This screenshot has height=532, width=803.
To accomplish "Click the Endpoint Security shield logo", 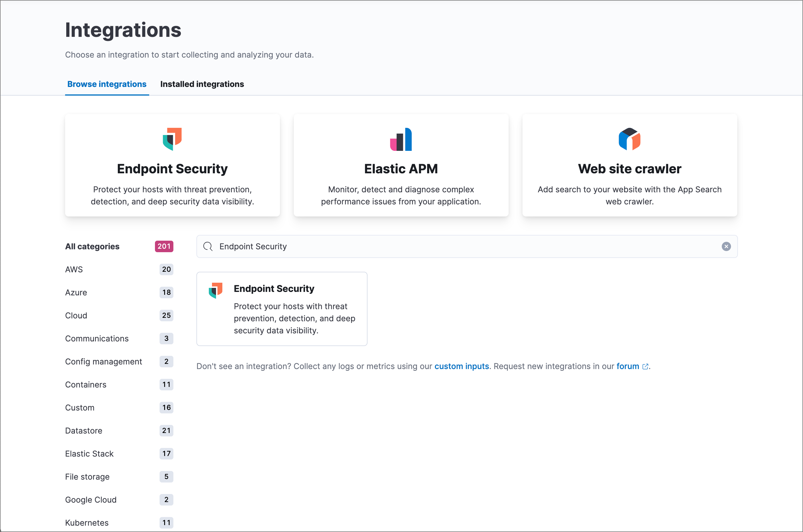I will click(173, 139).
